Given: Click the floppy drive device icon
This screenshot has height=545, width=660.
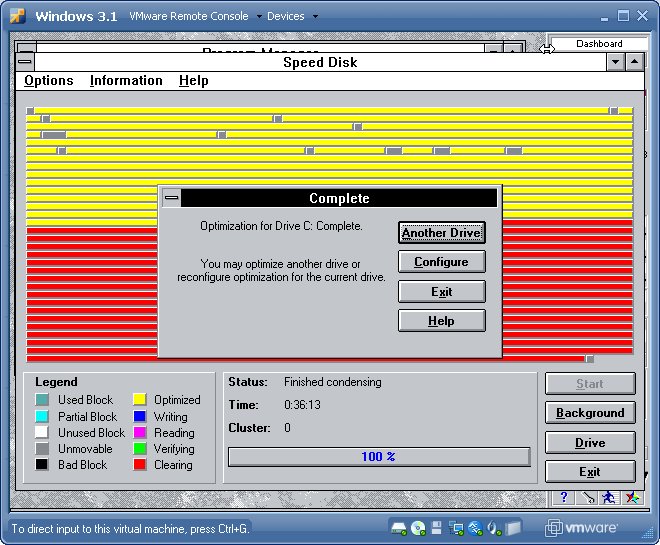Looking at the screenshot, I should (437, 527).
